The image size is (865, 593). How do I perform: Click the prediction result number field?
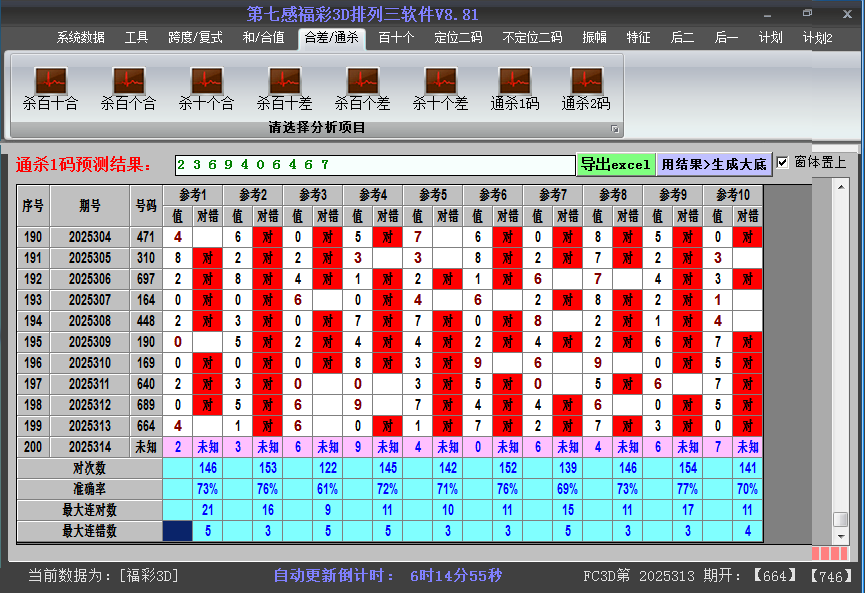click(375, 165)
